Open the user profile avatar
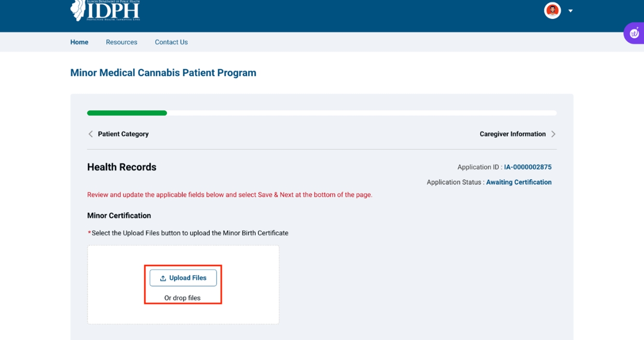 [552, 11]
